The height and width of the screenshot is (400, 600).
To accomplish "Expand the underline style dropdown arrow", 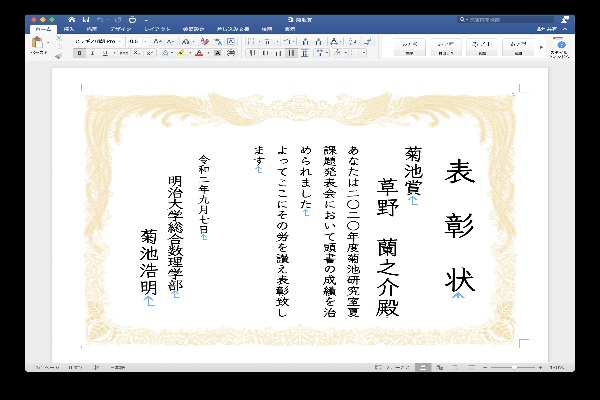I will (x=114, y=53).
